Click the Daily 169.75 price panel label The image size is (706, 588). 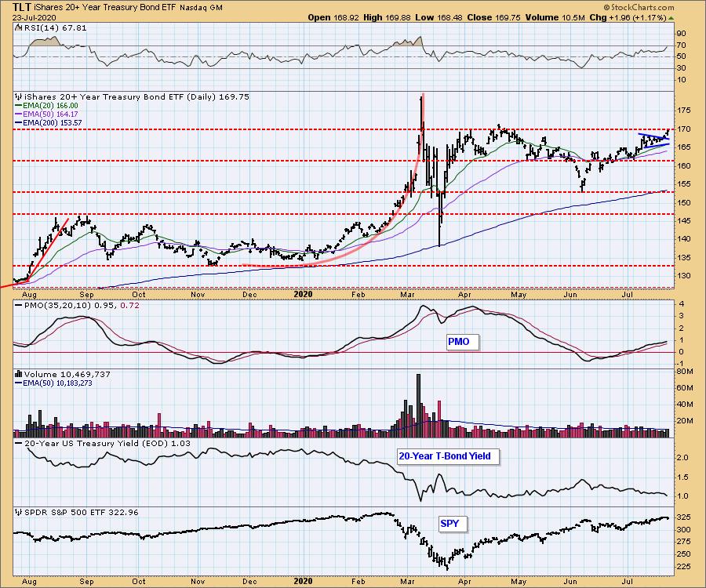click(x=136, y=96)
